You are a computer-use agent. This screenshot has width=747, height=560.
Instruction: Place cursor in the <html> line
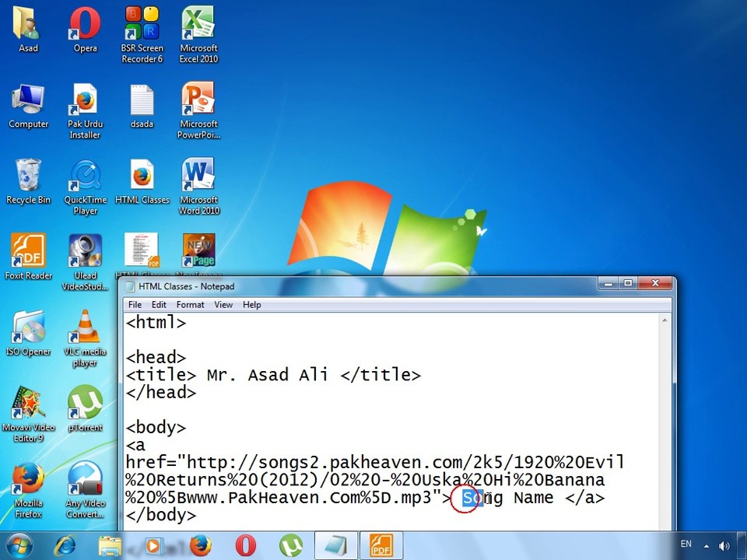156,322
